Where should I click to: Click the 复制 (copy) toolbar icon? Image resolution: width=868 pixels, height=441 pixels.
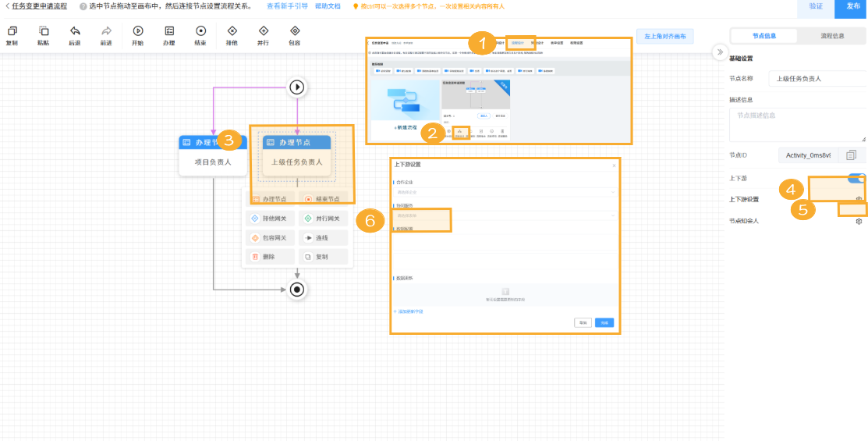[x=12, y=31]
